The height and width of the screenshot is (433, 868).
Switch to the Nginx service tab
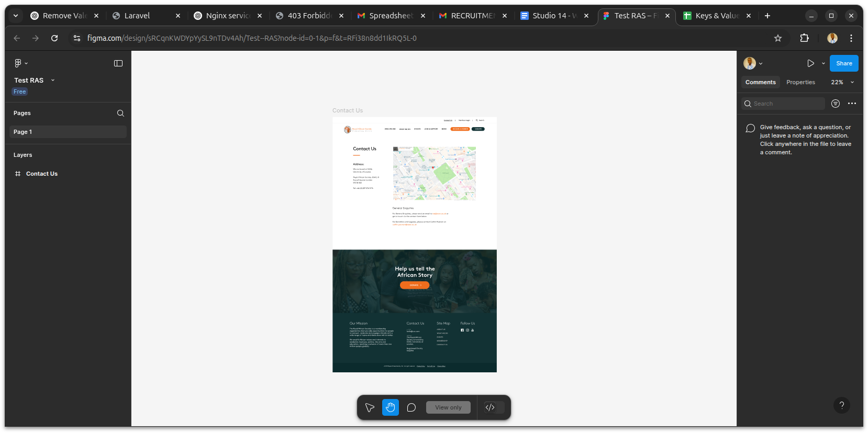click(x=228, y=16)
